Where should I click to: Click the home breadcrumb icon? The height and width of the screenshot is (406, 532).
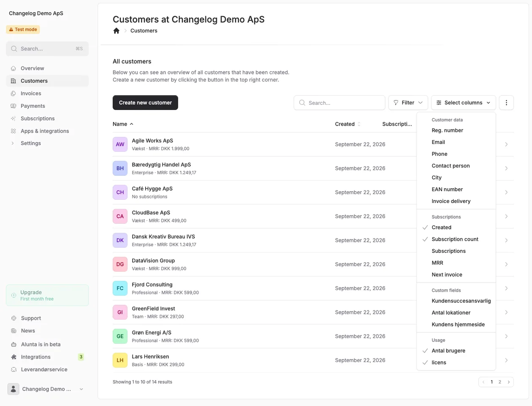pos(116,30)
